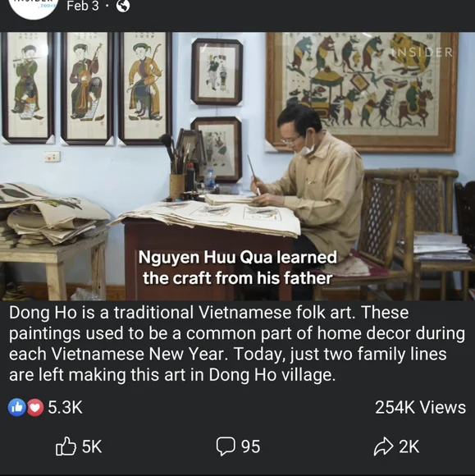
Task: Click the flute player framed painting
Action: [x=28, y=88]
